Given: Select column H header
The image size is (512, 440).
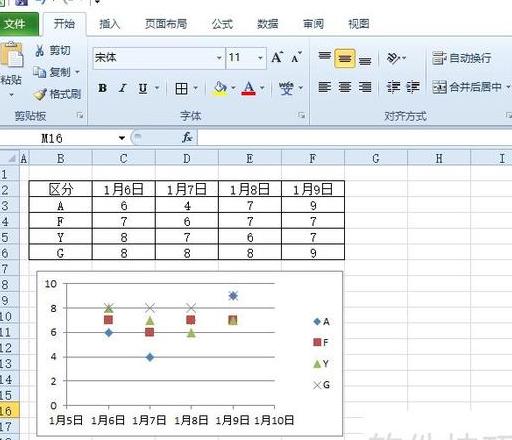Looking at the screenshot, I should [x=439, y=158].
